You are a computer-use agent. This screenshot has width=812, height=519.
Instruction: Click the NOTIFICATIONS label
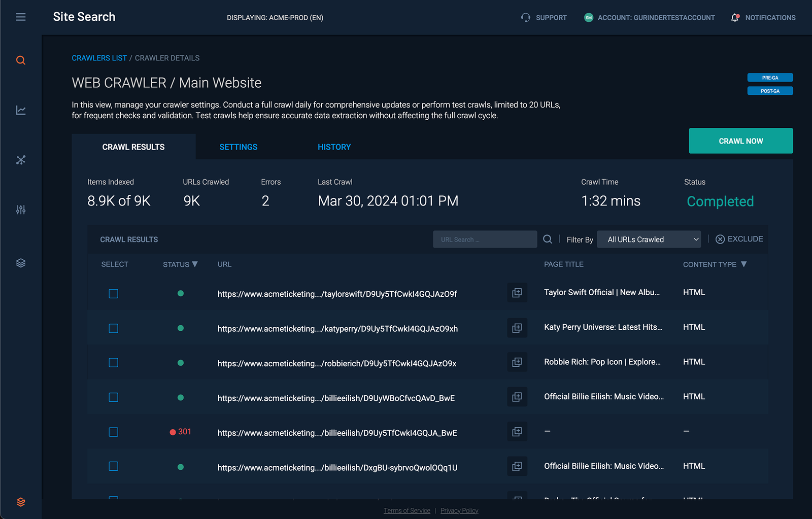tap(770, 18)
